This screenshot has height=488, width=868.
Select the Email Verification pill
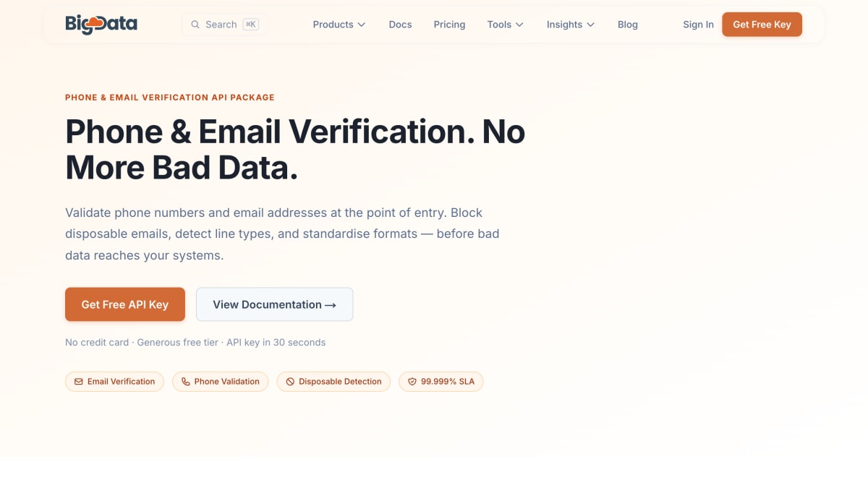114,382
